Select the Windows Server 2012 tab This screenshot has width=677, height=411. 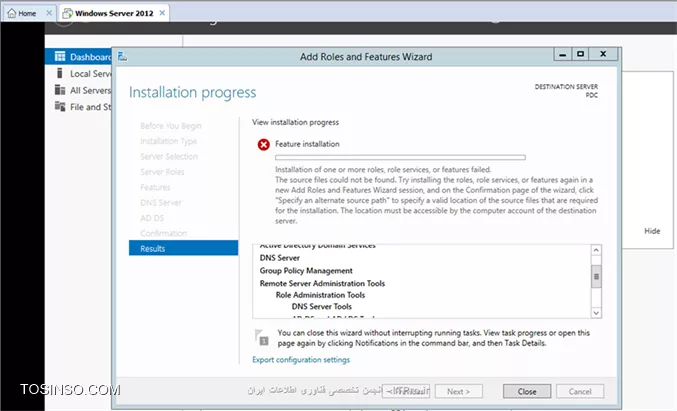pyautogui.click(x=114, y=13)
